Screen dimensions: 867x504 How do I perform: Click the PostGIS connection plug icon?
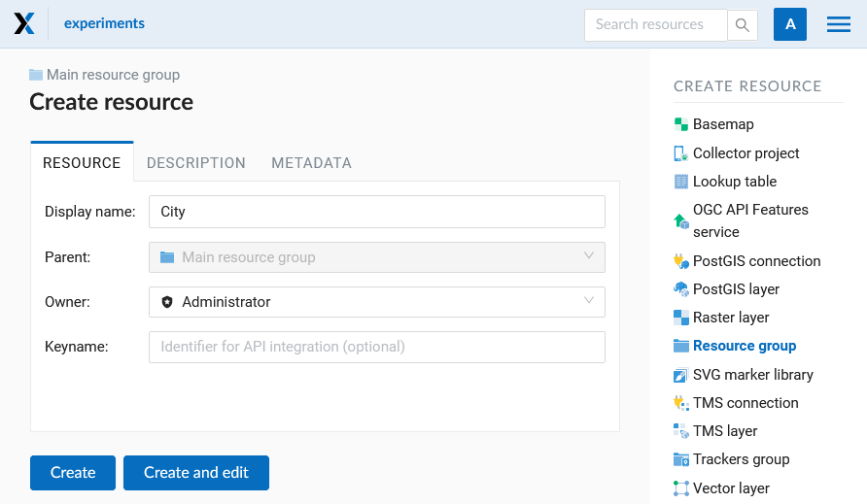click(x=681, y=261)
